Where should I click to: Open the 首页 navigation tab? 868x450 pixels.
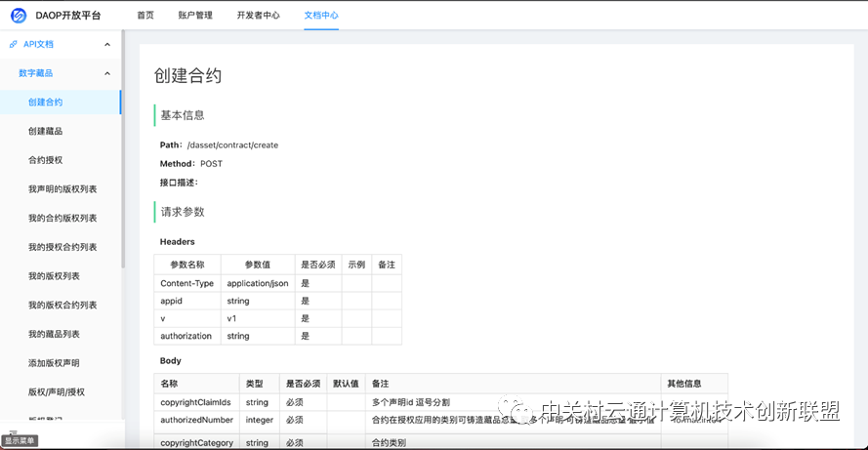[x=145, y=16]
